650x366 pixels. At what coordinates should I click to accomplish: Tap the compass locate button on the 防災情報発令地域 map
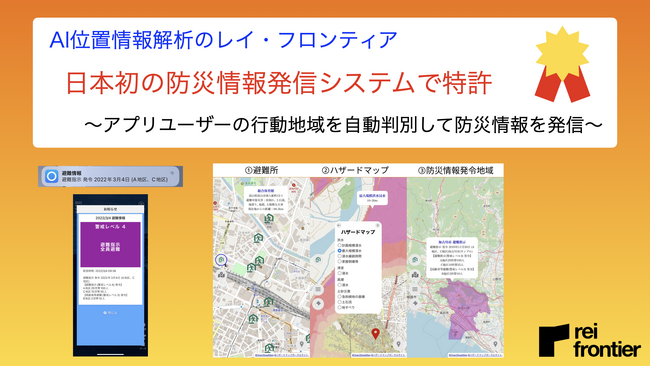(415, 304)
